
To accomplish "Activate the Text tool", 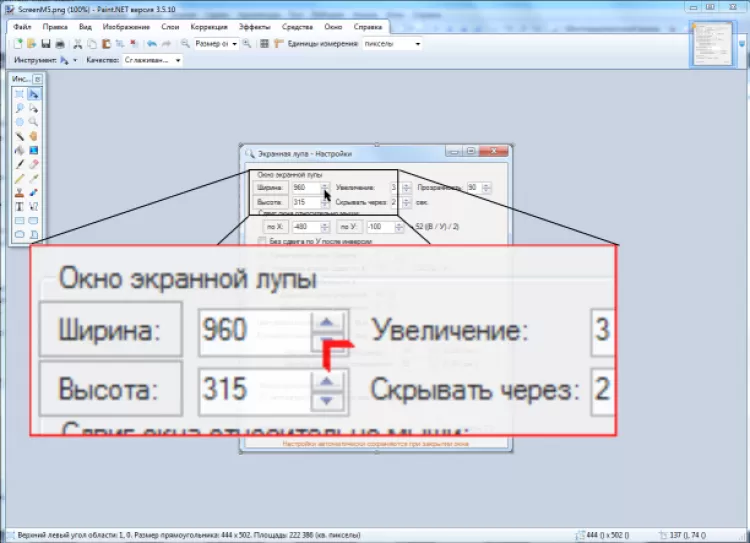I will [x=19, y=205].
